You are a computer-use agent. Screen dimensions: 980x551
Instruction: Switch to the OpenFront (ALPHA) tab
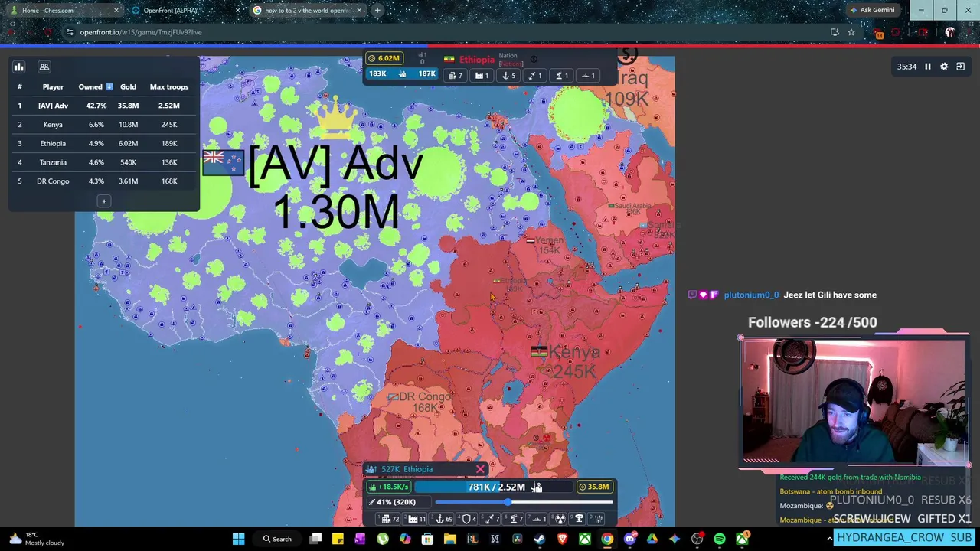click(185, 10)
